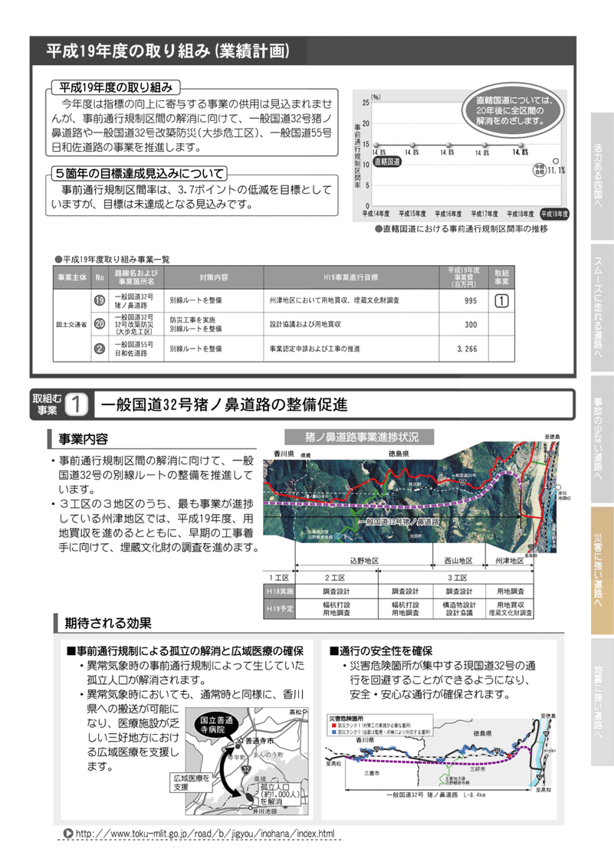The height and width of the screenshot is (868, 614).
Task: Click the 三好市 label on the hazard map
Action: [478, 769]
